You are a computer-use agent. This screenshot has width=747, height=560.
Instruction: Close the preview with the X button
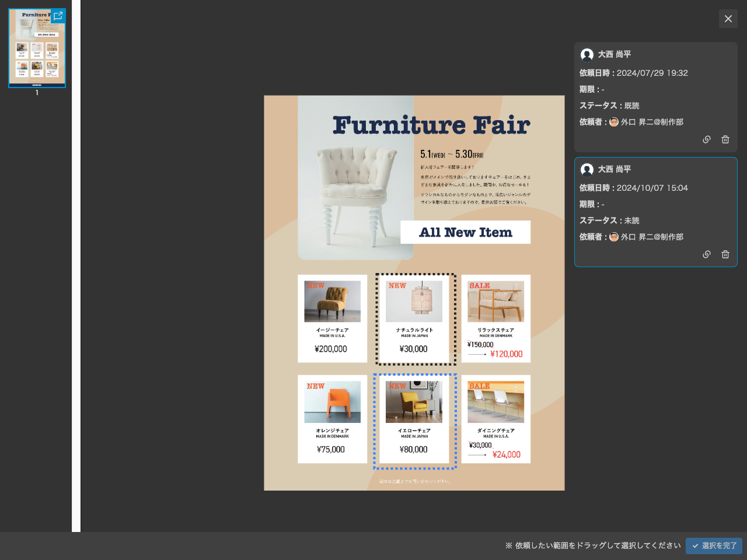(728, 19)
